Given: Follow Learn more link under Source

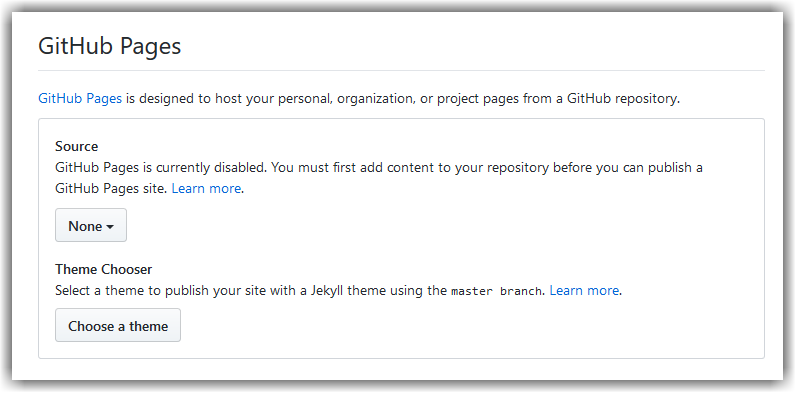Looking at the screenshot, I should click(x=206, y=188).
